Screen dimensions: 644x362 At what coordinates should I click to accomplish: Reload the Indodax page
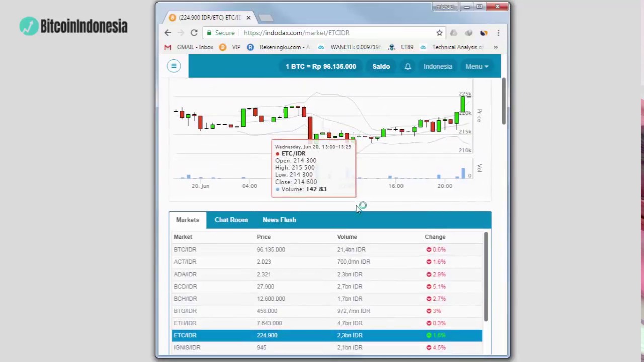pos(194,33)
